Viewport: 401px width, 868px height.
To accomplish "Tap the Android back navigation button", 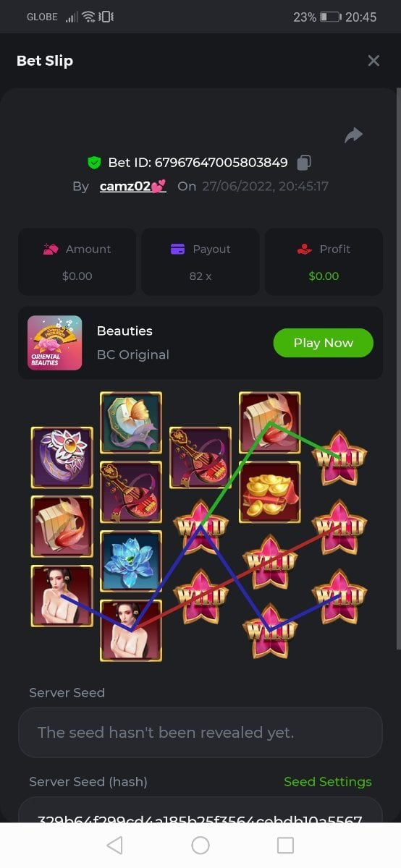I will (x=114, y=845).
